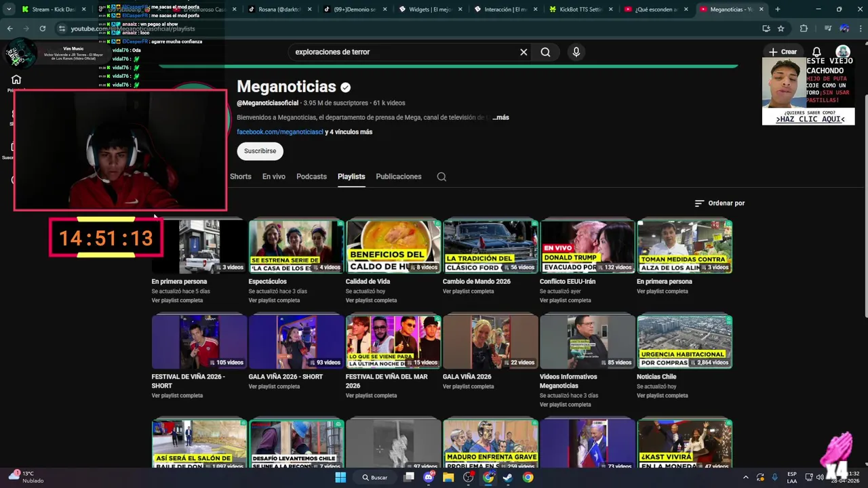View full Conflicto EEUU-Irán playlist
The image size is (868, 488).
click(x=565, y=300)
